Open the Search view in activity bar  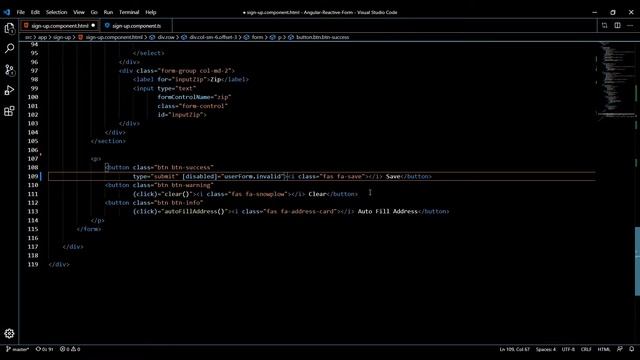click(9, 49)
